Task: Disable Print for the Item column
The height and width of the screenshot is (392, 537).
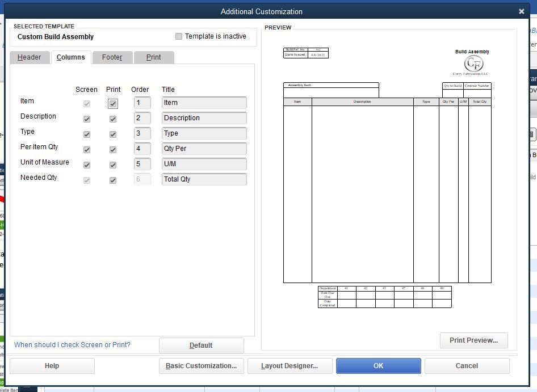Action: [x=113, y=103]
